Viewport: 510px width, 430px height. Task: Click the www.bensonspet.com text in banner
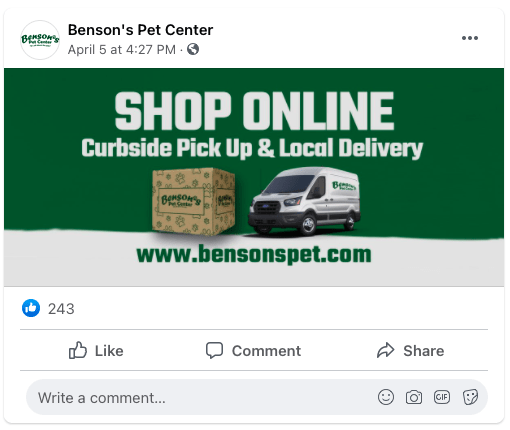[x=254, y=254]
